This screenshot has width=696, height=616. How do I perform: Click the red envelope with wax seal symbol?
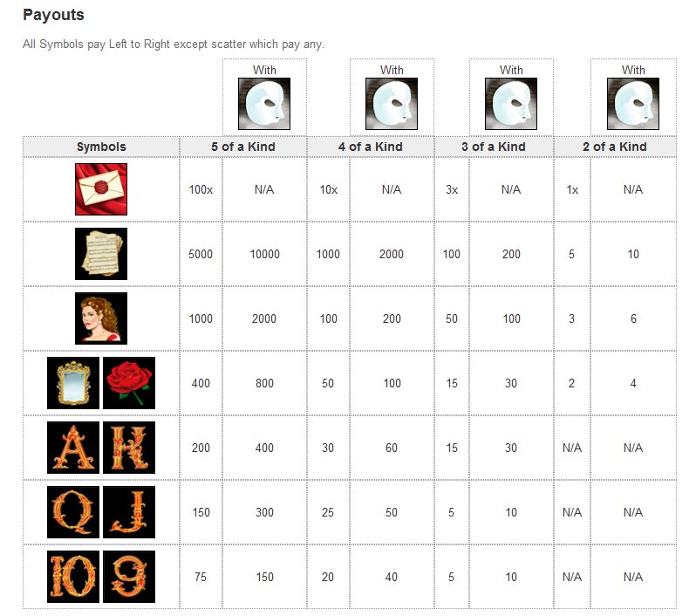(x=101, y=189)
